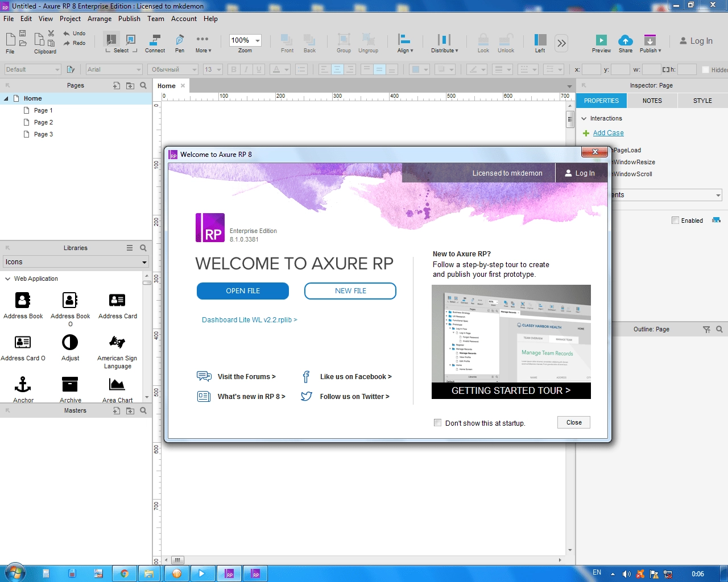728x582 pixels.
Task: Open Dashboard Lite WL v2.2.rplib link
Action: click(x=249, y=320)
